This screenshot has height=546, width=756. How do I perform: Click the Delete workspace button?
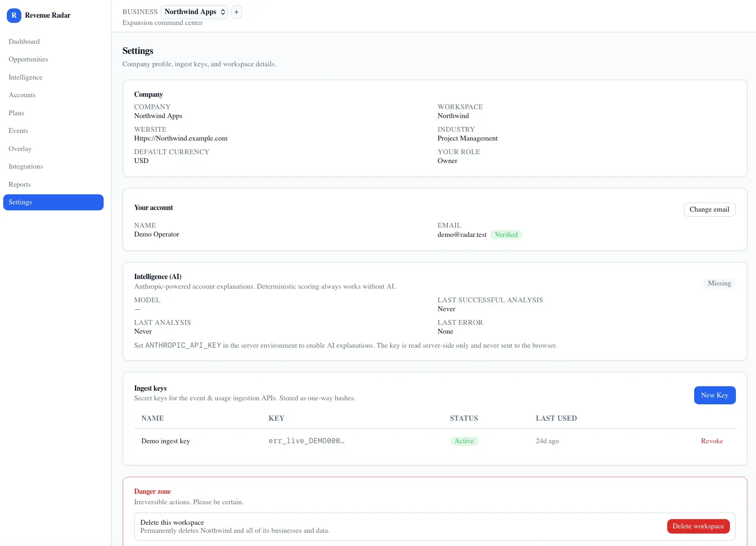coord(698,526)
